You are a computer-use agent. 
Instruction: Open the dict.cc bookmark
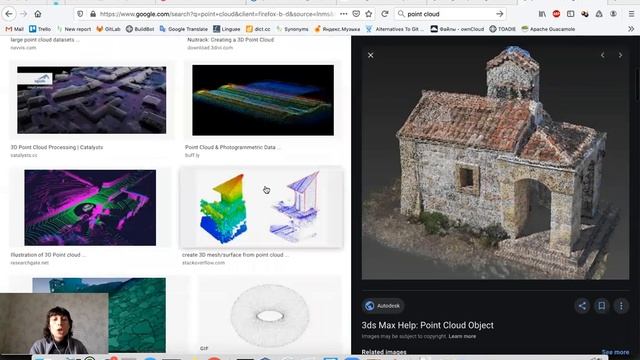[x=258, y=29]
